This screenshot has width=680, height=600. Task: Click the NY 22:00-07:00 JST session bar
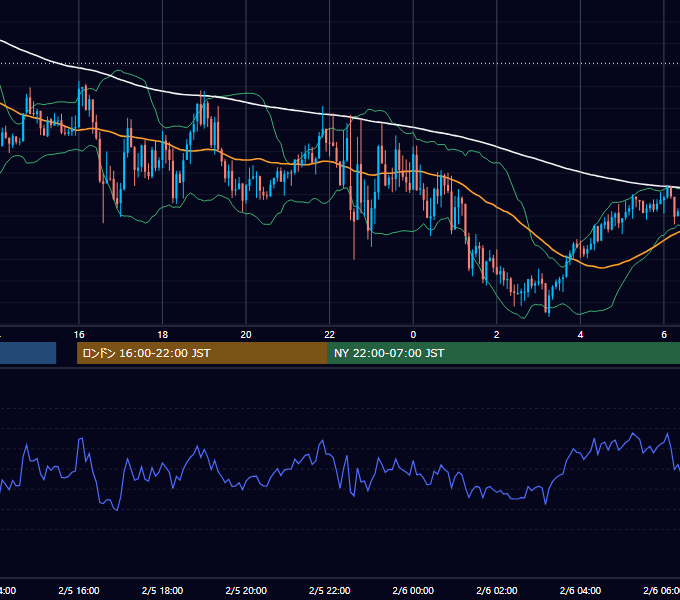[503, 353]
